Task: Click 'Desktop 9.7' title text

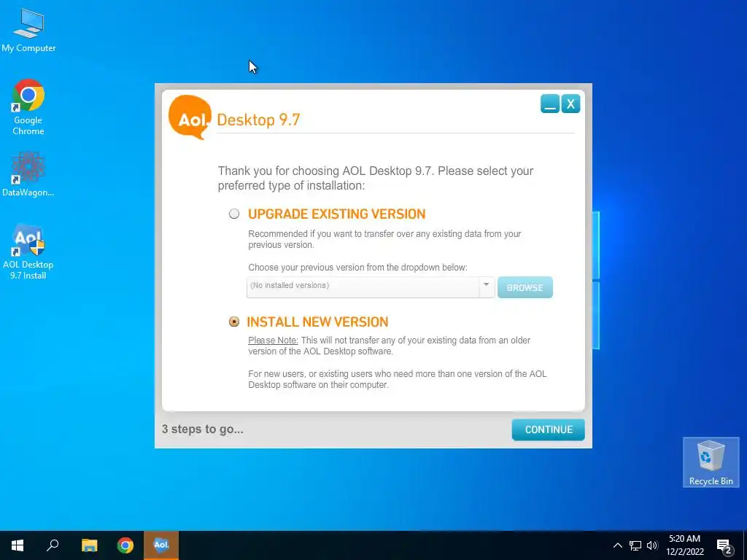Action: click(259, 120)
